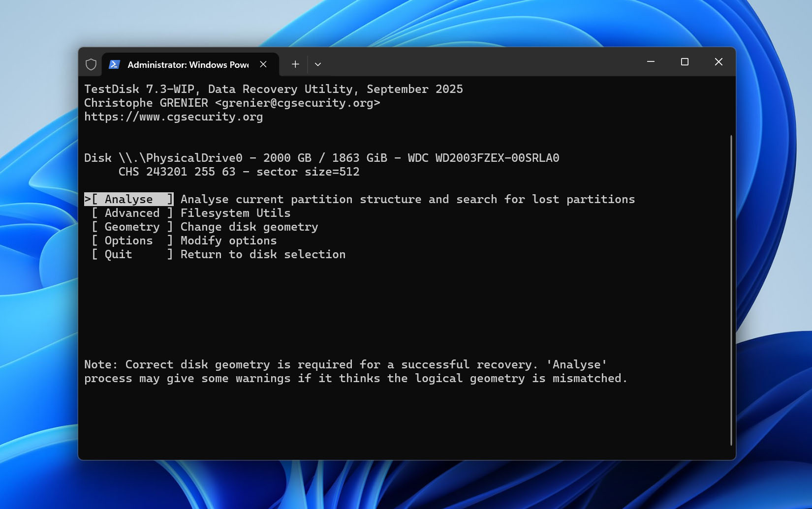
Task: Select the Analyse menu entry
Action: point(129,199)
